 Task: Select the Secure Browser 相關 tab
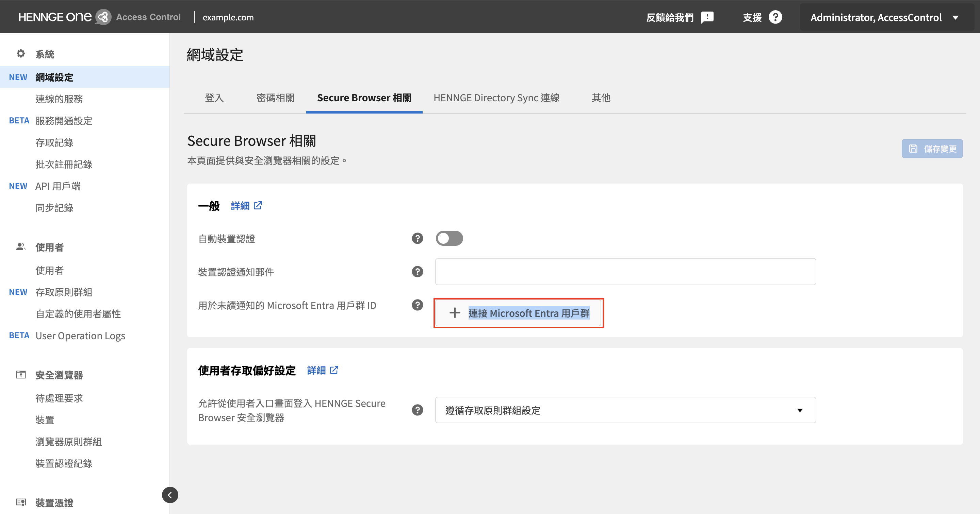pos(364,98)
